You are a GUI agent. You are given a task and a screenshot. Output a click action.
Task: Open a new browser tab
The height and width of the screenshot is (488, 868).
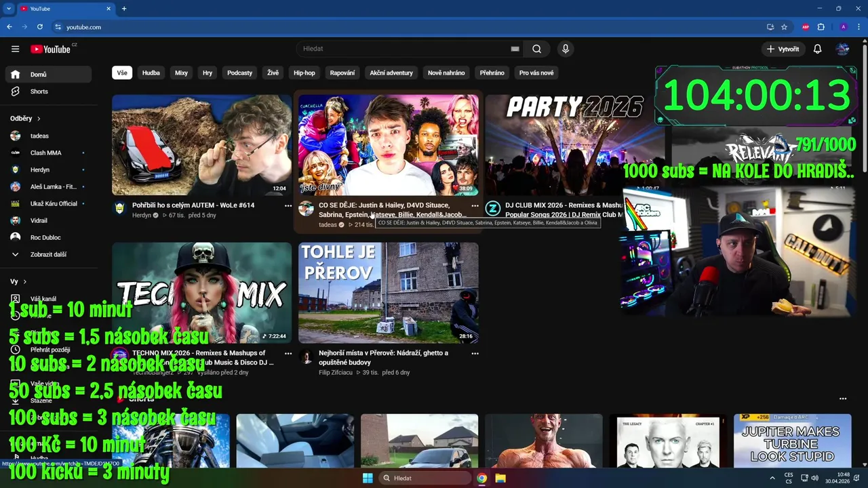pyautogui.click(x=124, y=9)
